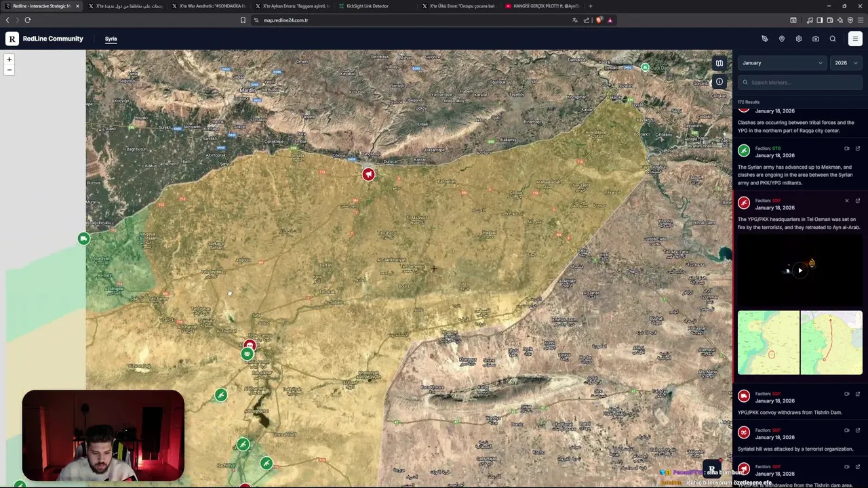The height and width of the screenshot is (488, 868).
Task: Click the green marker below skull marker
Action: click(x=248, y=354)
